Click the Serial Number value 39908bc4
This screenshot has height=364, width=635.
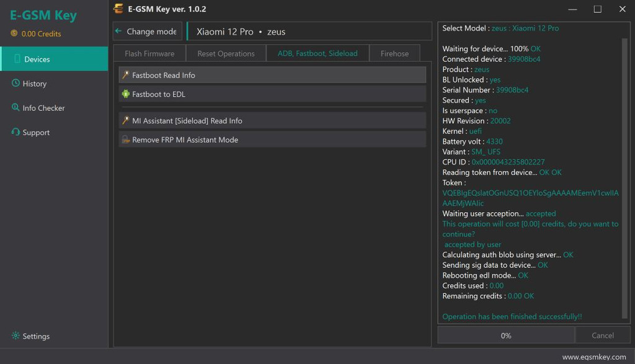pos(512,90)
